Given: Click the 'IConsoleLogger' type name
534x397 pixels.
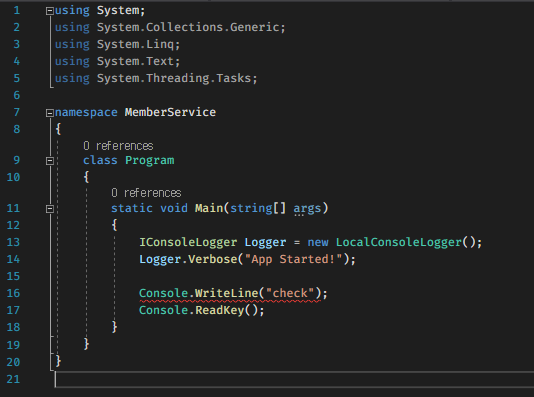Looking at the screenshot, I should coord(188,242).
